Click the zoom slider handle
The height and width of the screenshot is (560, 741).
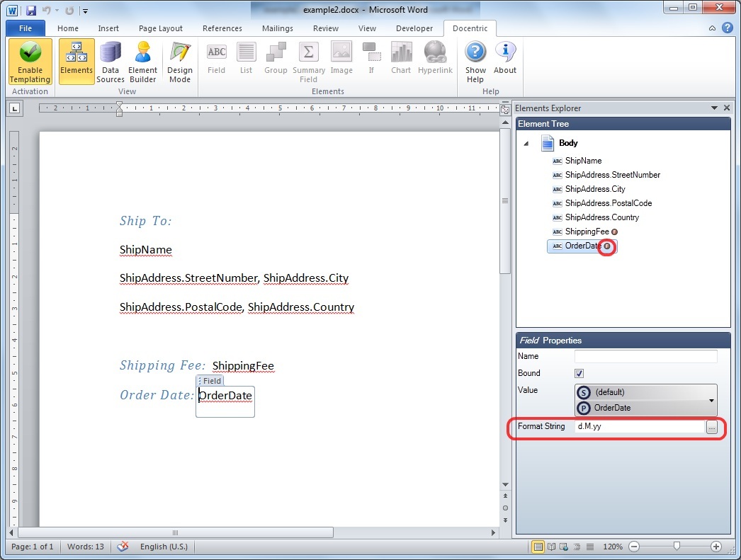pyautogui.click(x=677, y=547)
